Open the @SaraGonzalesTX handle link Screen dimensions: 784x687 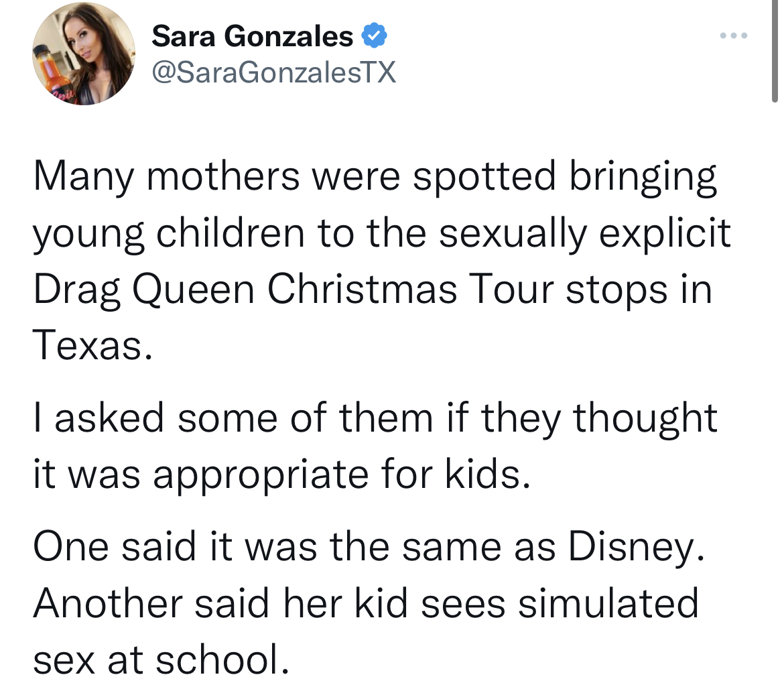274,72
